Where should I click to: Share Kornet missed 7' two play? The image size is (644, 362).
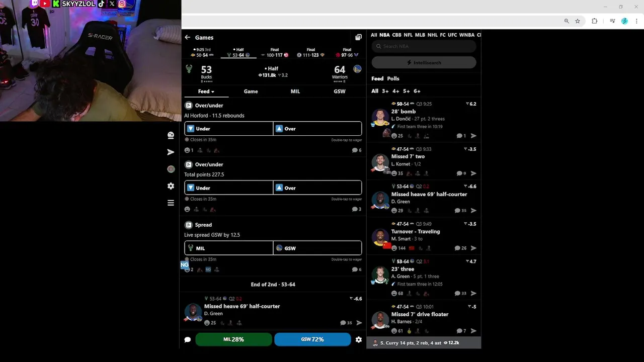click(x=473, y=173)
